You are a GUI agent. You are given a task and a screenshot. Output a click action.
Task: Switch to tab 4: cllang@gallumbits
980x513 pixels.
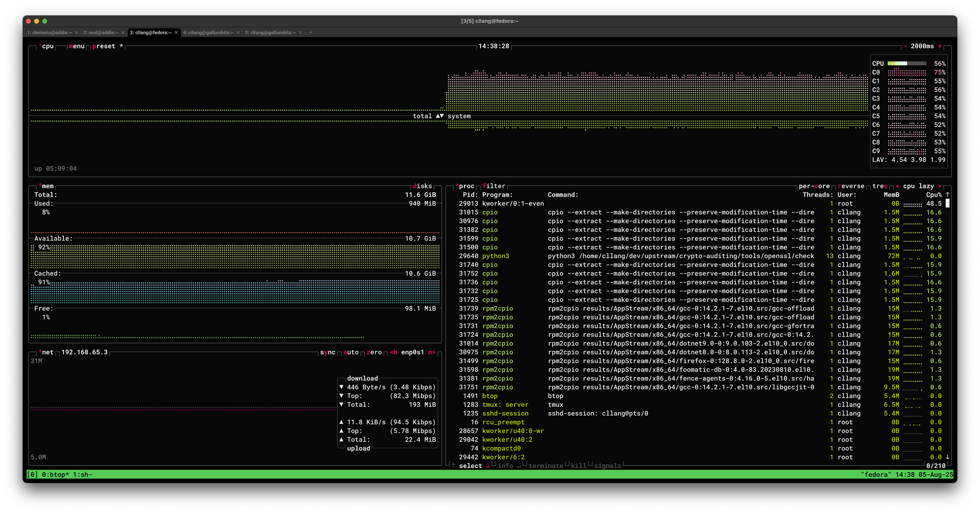pyautogui.click(x=208, y=32)
